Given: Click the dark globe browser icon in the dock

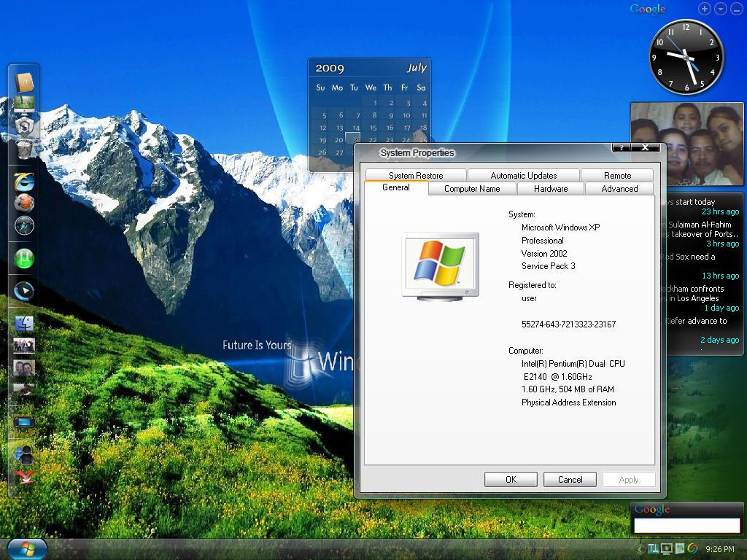Looking at the screenshot, I should click(23, 226).
